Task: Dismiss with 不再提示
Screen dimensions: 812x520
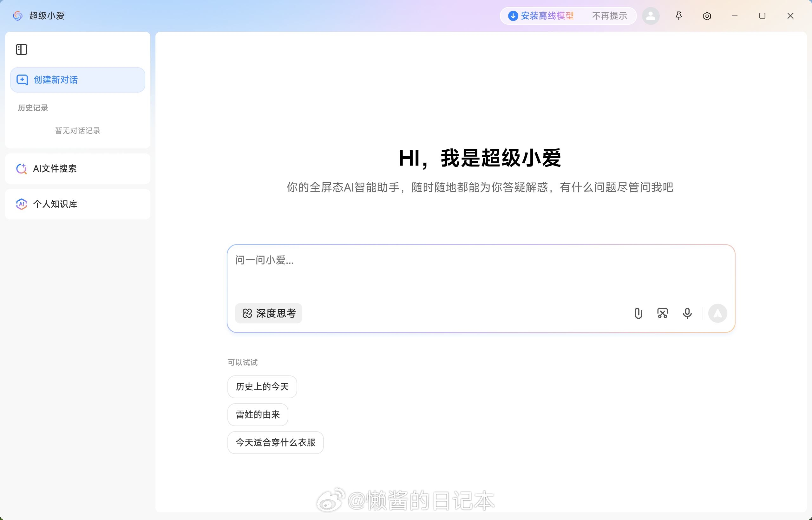Action: pos(609,16)
